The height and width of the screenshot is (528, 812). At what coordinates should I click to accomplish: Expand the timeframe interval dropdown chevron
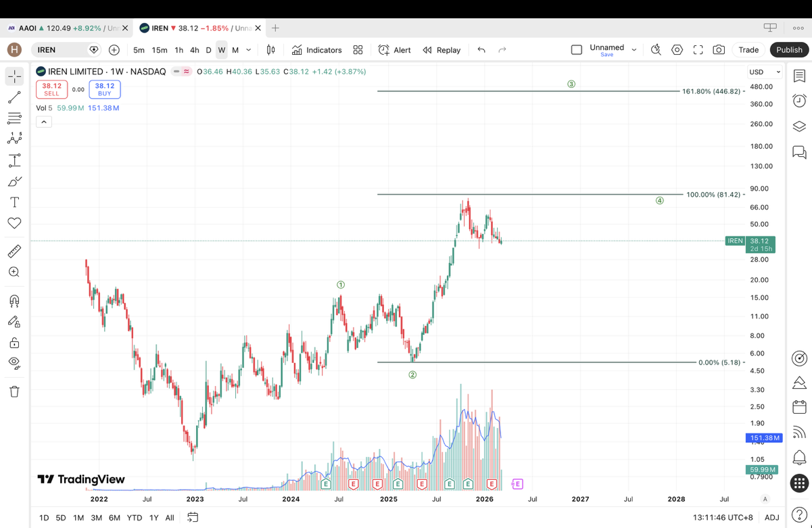tap(249, 50)
